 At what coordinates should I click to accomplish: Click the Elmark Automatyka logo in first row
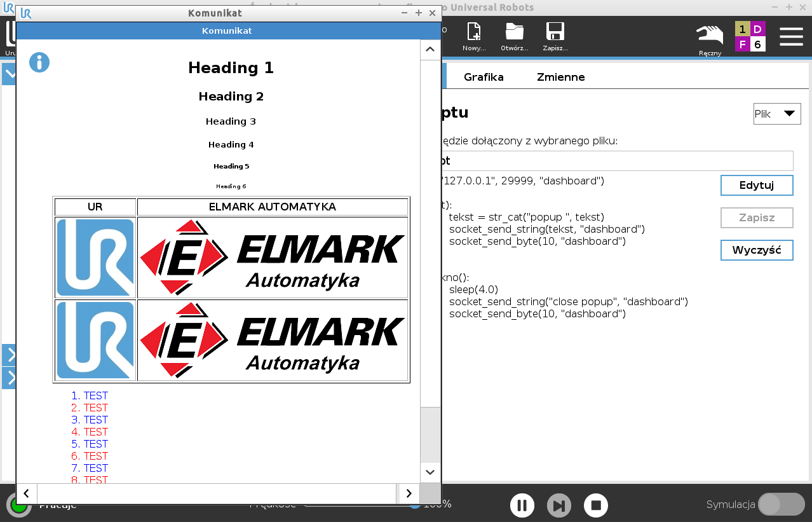click(x=273, y=258)
